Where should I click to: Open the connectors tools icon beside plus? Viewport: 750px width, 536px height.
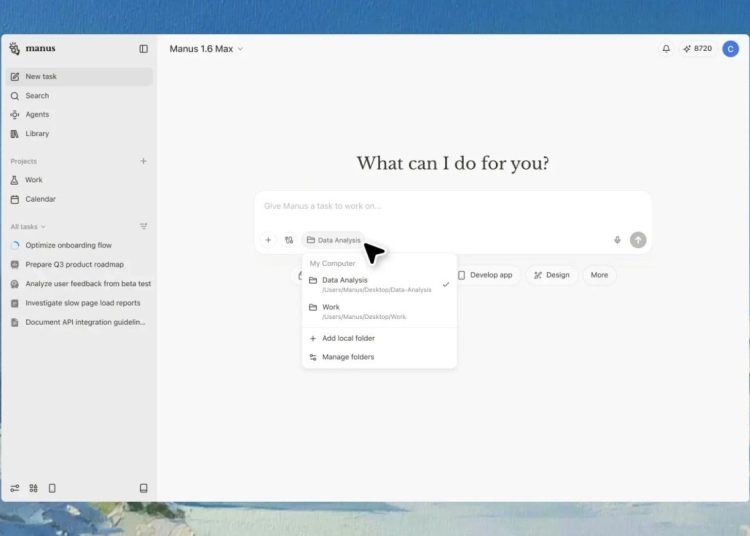[x=289, y=240]
